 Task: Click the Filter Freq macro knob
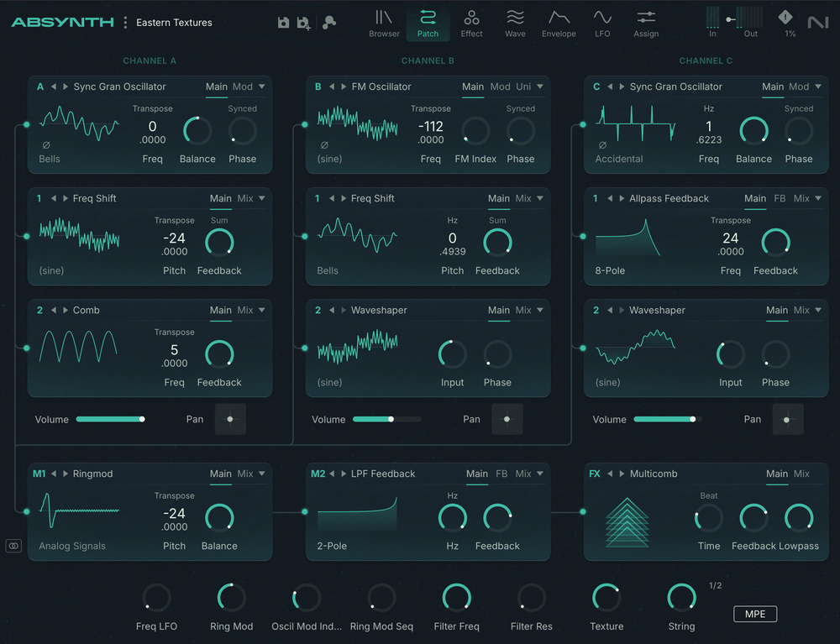pyautogui.click(x=456, y=598)
